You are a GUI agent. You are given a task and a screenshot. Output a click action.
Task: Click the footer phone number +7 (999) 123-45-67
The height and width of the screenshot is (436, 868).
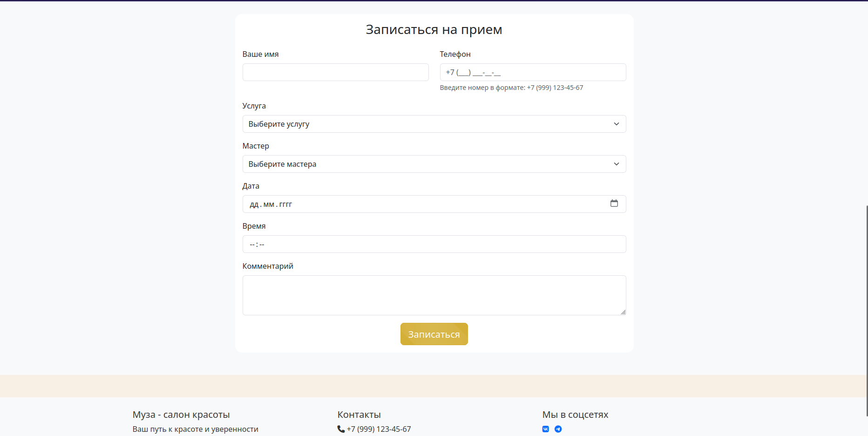click(x=379, y=429)
